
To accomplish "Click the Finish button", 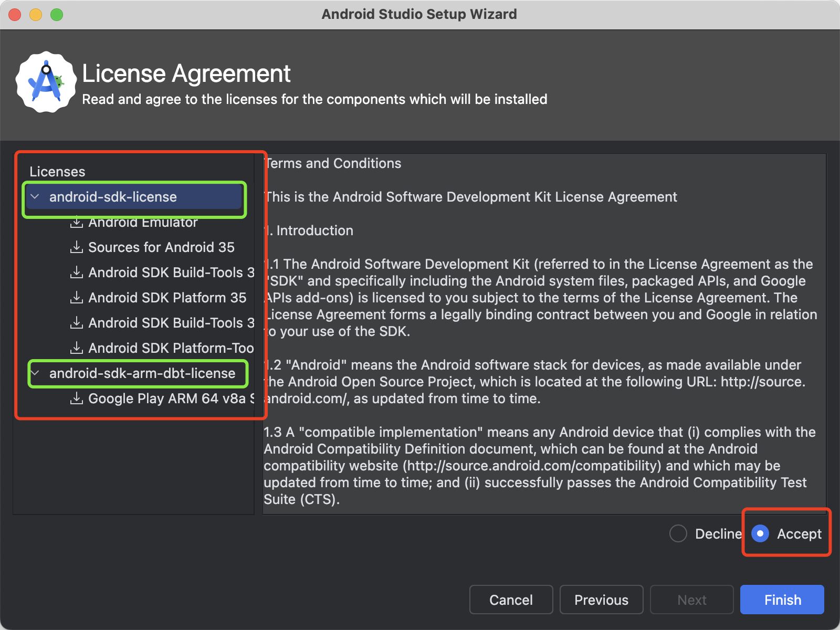I will [x=782, y=600].
